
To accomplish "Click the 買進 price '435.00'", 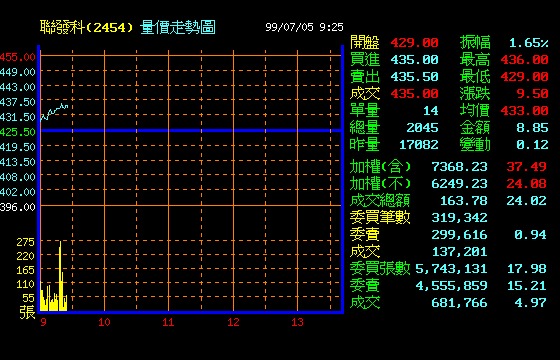I will pyautogui.click(x=414, y=60).
